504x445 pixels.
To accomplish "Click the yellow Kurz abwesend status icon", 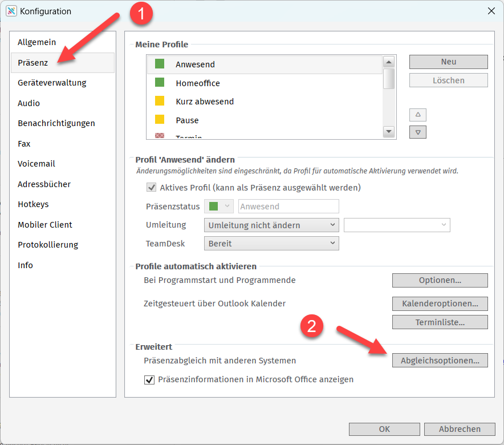I will point(160,102).
